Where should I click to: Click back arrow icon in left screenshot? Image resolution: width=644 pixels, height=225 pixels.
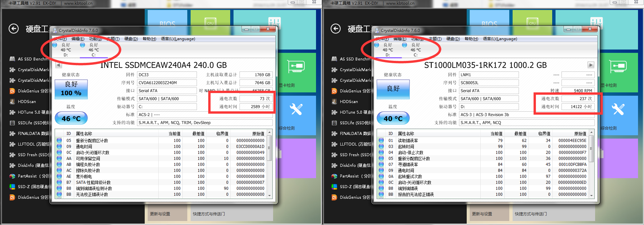(x=14, y=29)
